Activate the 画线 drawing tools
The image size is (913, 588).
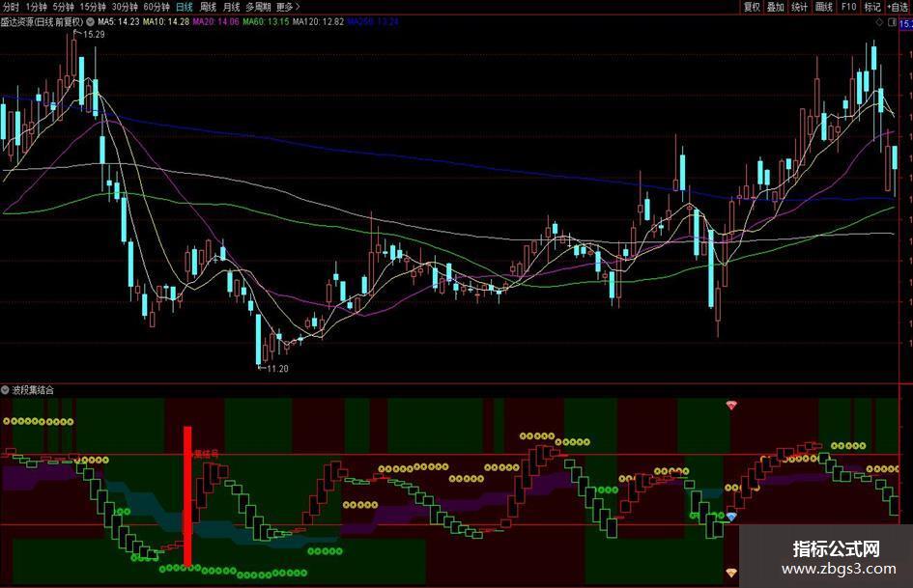(824, 7)
